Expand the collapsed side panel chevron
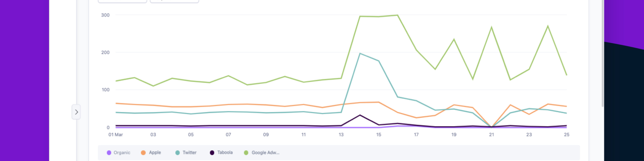 pos(76,112)
